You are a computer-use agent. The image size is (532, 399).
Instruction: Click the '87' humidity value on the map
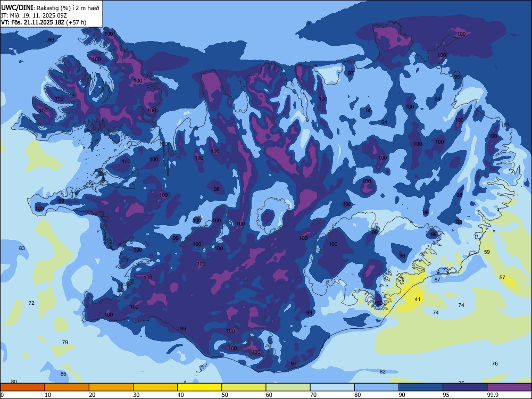pyautogui.click(x=437, y=280)
